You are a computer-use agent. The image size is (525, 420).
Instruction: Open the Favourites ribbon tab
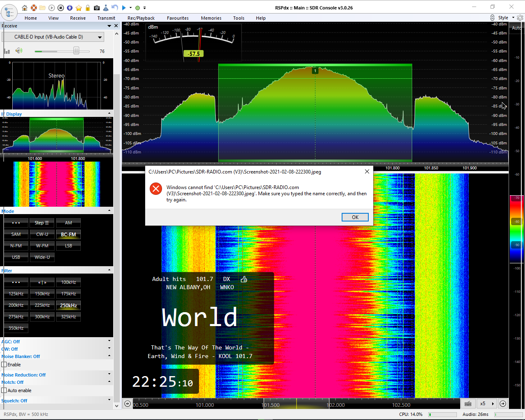[178, 18]
